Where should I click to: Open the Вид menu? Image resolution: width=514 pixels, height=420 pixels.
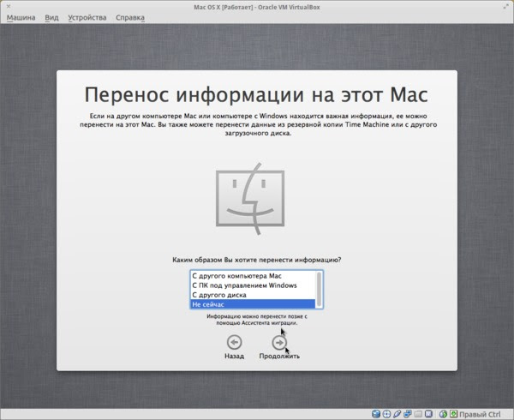point(51,18)
